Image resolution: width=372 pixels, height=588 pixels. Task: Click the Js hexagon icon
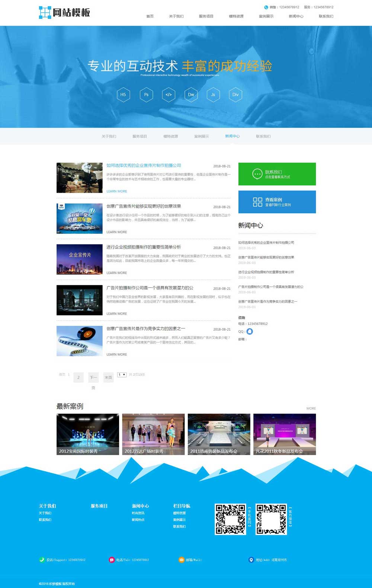coord(213,95)
